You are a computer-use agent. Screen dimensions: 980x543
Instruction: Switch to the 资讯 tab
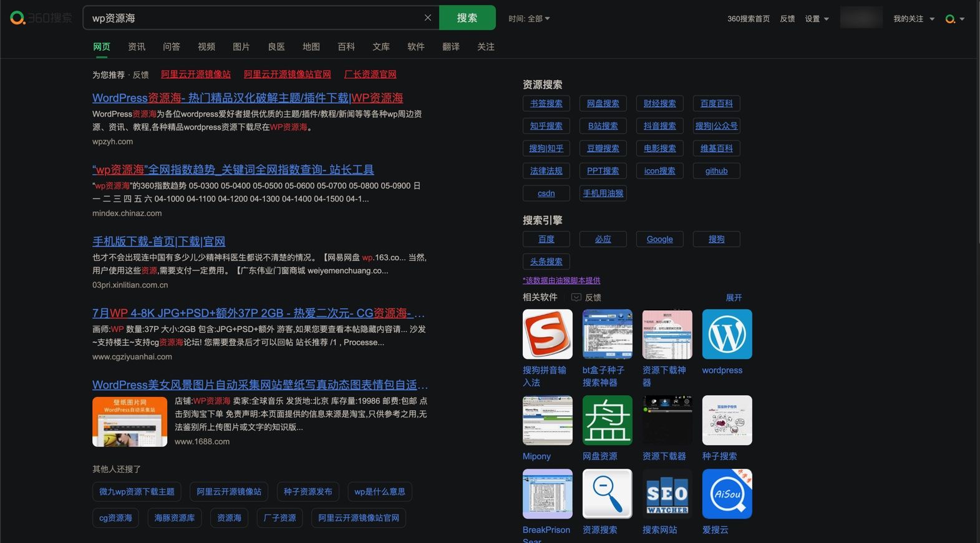coord(137,47)
